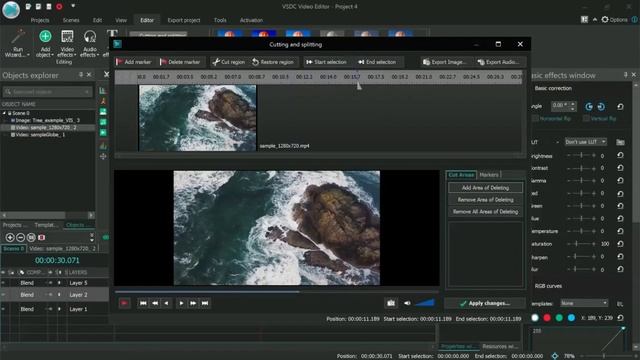640x360 pixels.
Task: Take a snapshot with the camera icon
Action: tap(391, 303)
